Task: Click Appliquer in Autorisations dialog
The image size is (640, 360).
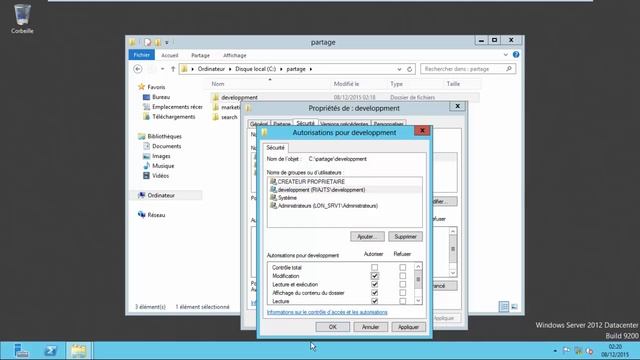Action: 408,327
